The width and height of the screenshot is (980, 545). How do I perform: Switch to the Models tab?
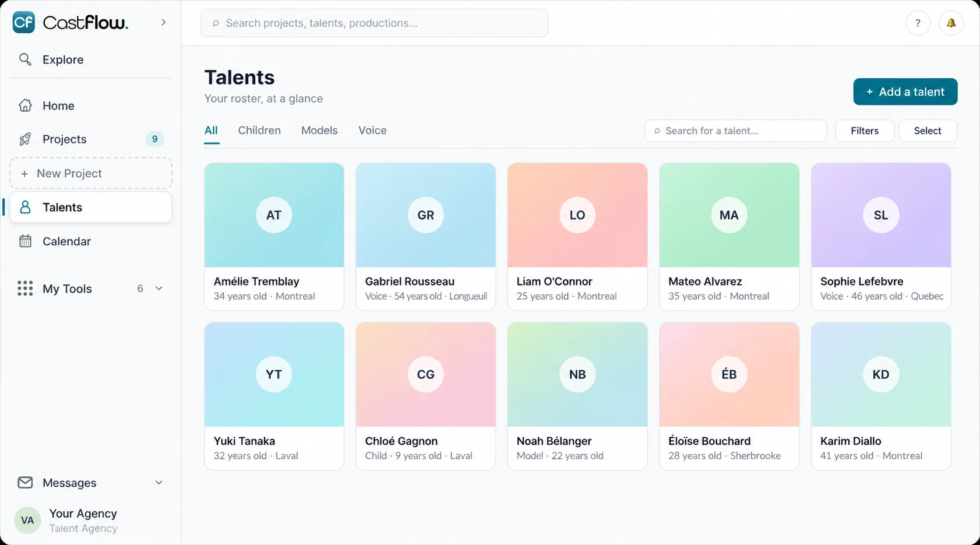pyautogui.click(x=319, y=131)
